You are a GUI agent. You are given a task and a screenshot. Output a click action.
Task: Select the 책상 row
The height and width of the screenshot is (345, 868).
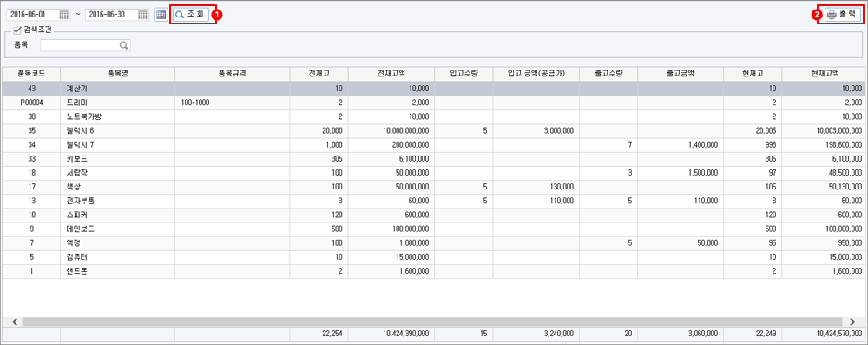coord(434,187)
